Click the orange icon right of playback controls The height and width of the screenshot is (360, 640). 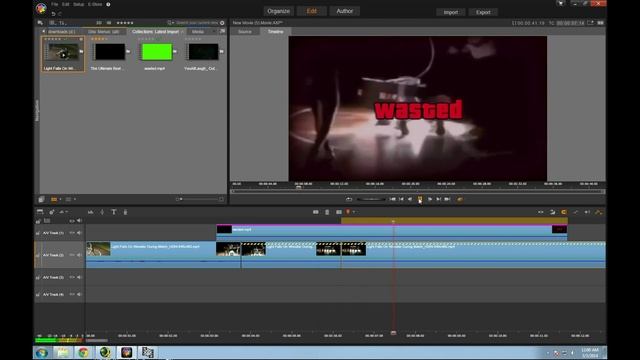click(460, 199)
